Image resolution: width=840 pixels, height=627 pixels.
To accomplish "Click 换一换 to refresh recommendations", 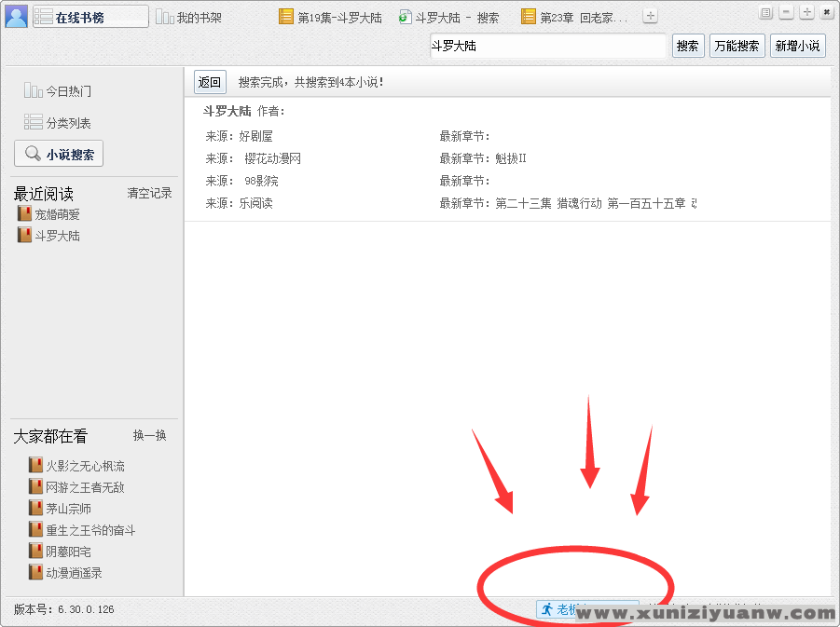I will pos(149,435).
